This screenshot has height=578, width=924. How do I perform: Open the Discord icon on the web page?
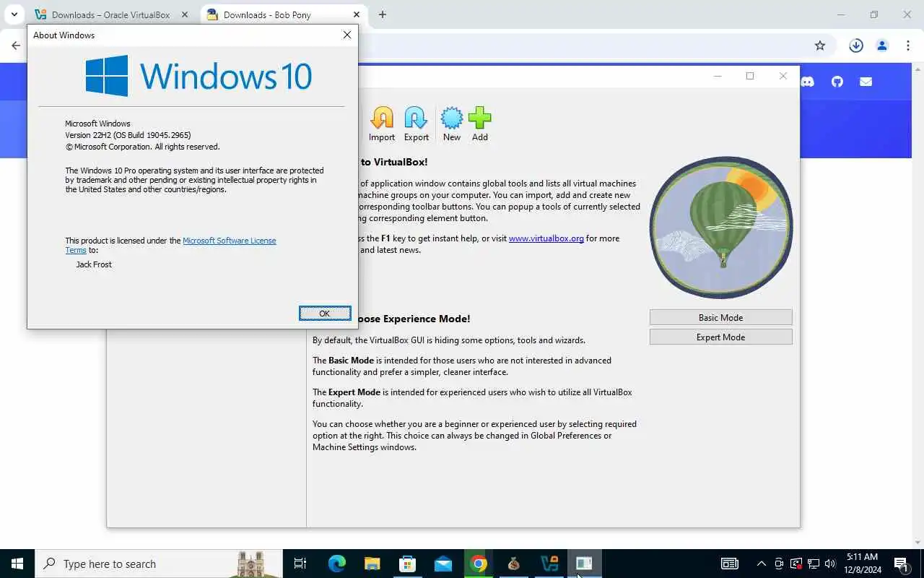(x=808, y=82)
